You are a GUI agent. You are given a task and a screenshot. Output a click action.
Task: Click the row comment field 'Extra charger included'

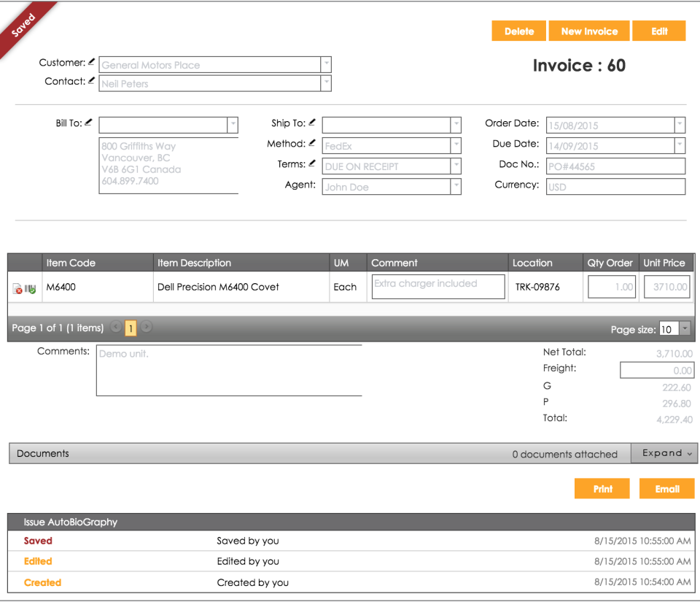(x=438, y=286)
